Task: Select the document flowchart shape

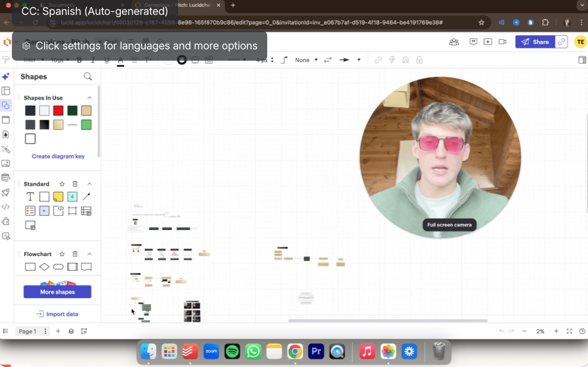Action: tap(86, 267)
